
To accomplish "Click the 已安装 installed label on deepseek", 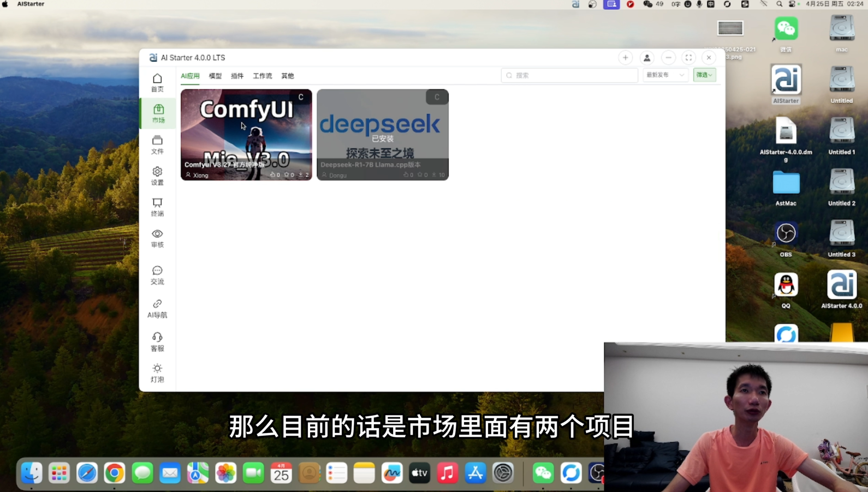I will [383, 139].
